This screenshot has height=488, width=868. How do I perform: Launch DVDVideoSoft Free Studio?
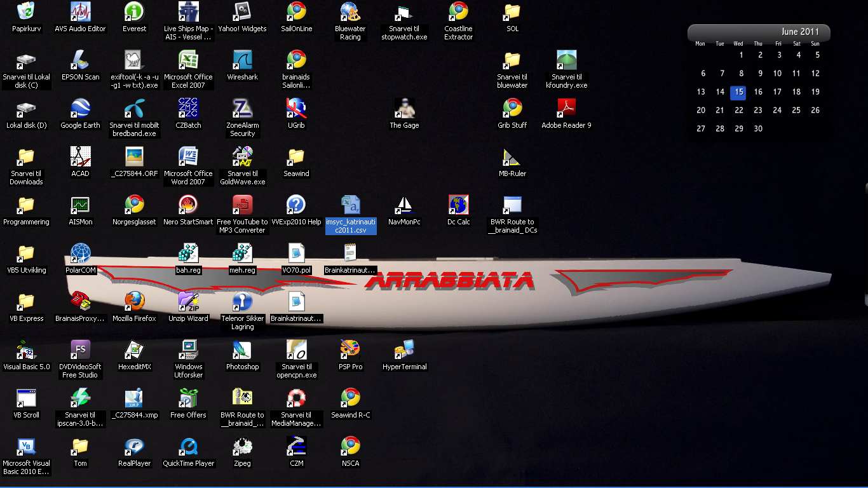point(80,349)
